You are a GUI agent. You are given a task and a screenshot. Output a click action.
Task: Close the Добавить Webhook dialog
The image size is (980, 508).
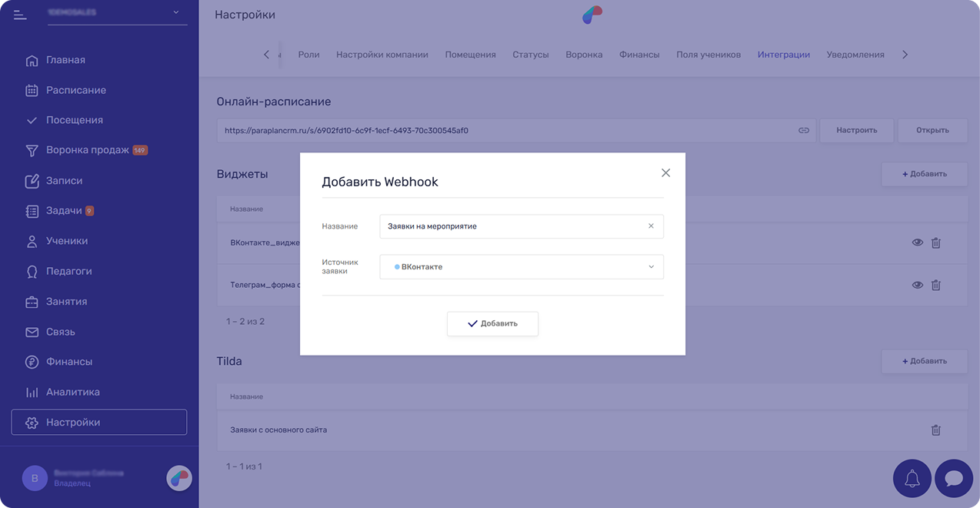click(665, 173)
